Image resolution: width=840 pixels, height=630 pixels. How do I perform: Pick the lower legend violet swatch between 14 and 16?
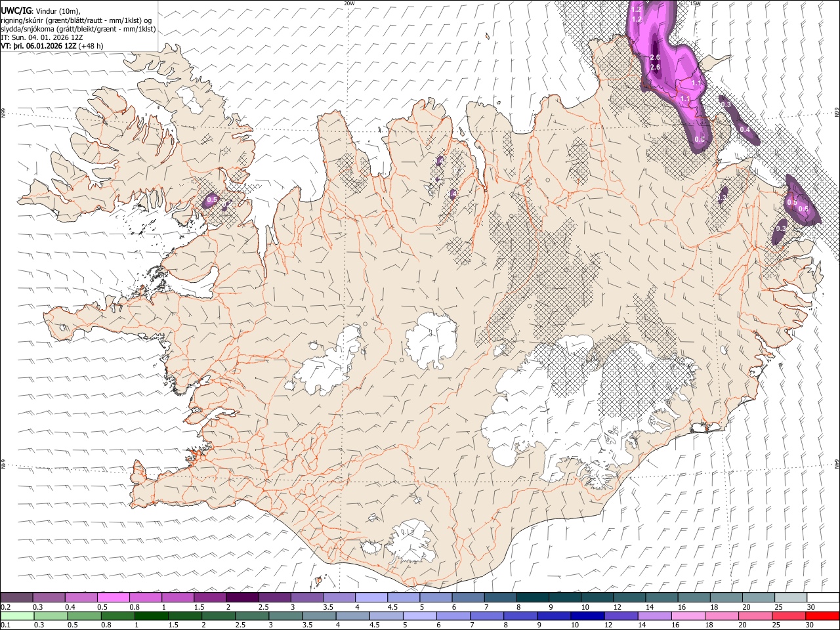tap(654, 616)
